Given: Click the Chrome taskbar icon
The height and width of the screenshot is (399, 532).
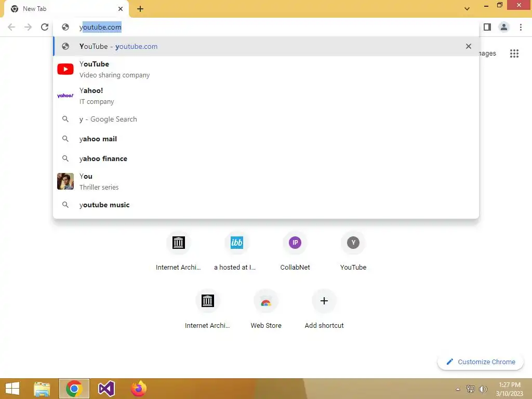Looking at the screenshot, I should [x=74, y=389].
